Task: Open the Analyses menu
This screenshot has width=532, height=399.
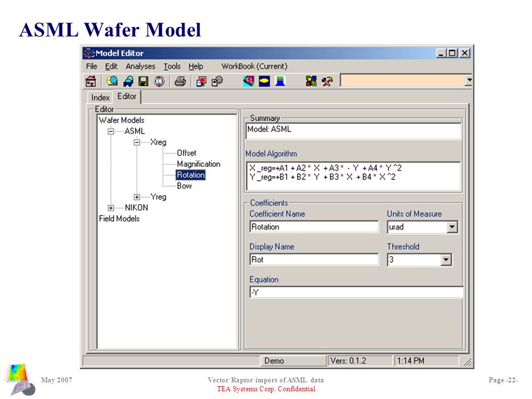Action: 140,66
